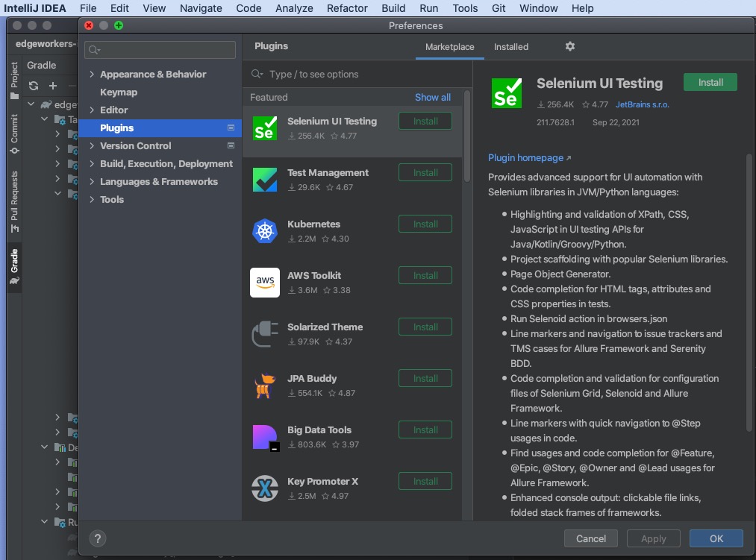The image size is (756, 560).
Task: Click the Gradle refresh icon in main window
Action: tap(34, 86)
